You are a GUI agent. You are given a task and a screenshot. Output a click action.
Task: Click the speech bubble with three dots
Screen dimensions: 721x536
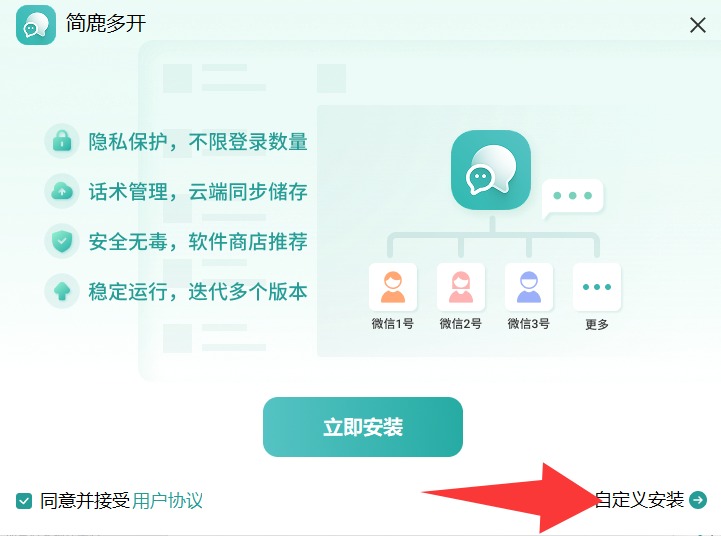[x=572, y=198]
